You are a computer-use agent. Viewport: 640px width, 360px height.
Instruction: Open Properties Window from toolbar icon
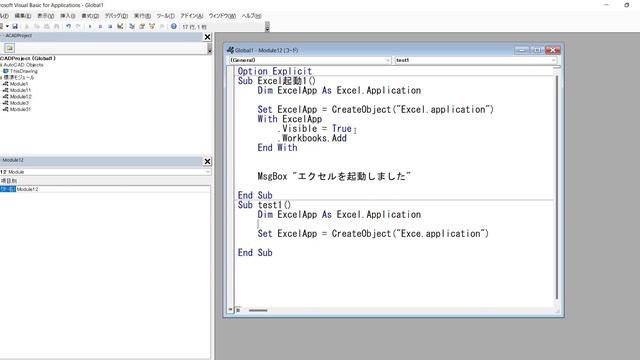[142, 26]
